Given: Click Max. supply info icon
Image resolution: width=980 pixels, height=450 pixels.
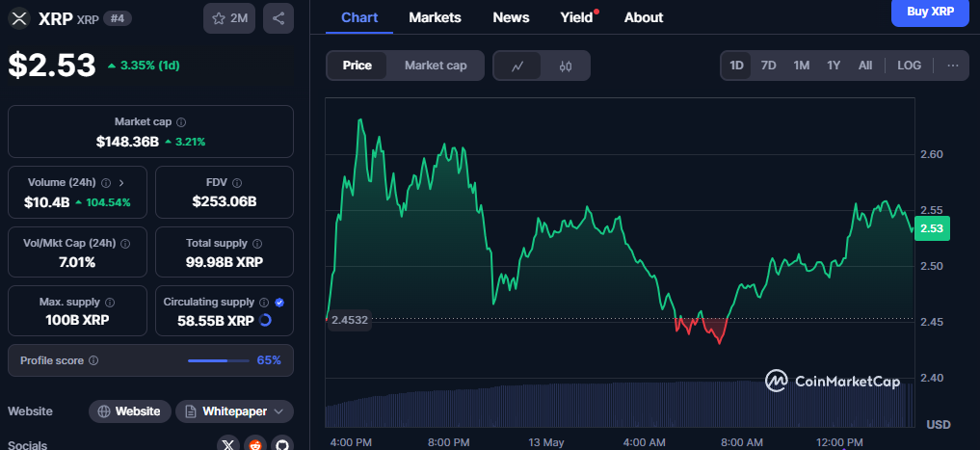Looking at the screenshot, I should click(110, 303).
